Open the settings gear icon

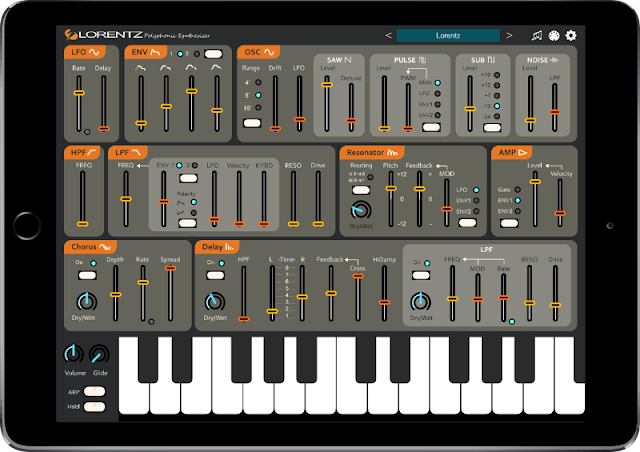pyautogui.click(x=571, y=36)
